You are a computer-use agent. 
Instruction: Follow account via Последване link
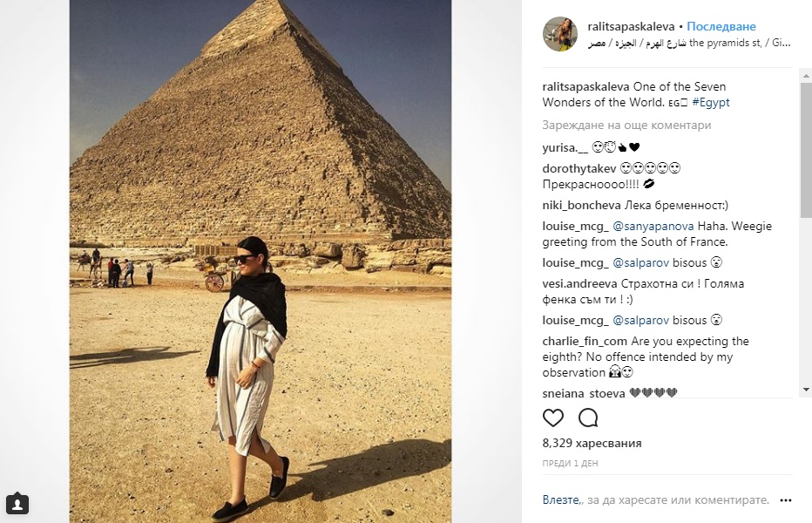click(721, 26)
